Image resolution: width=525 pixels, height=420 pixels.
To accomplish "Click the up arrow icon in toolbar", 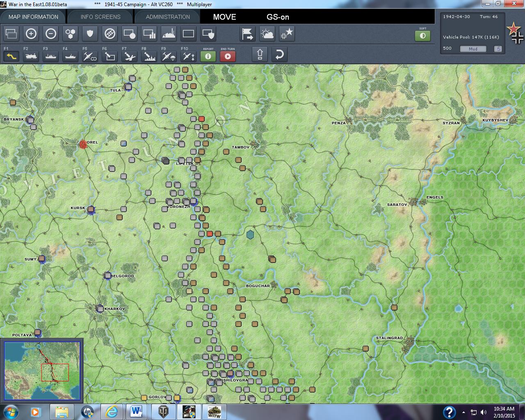I will point(260,54).
